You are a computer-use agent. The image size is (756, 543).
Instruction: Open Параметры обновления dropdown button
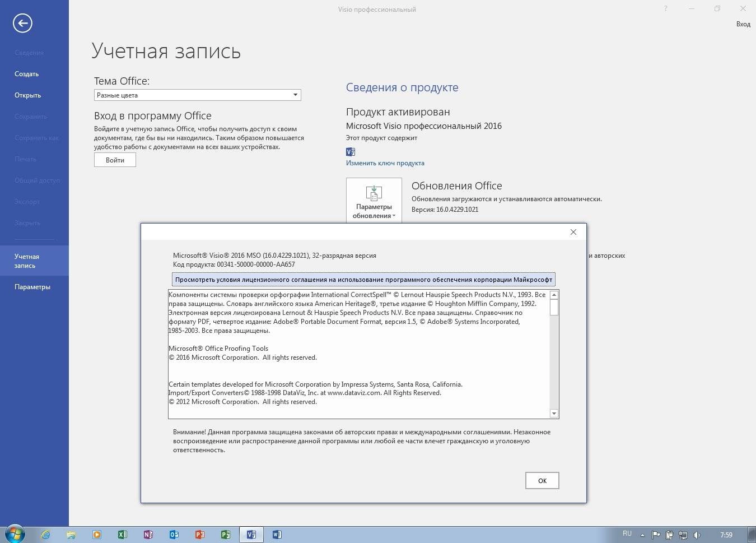tap(374, 201)
